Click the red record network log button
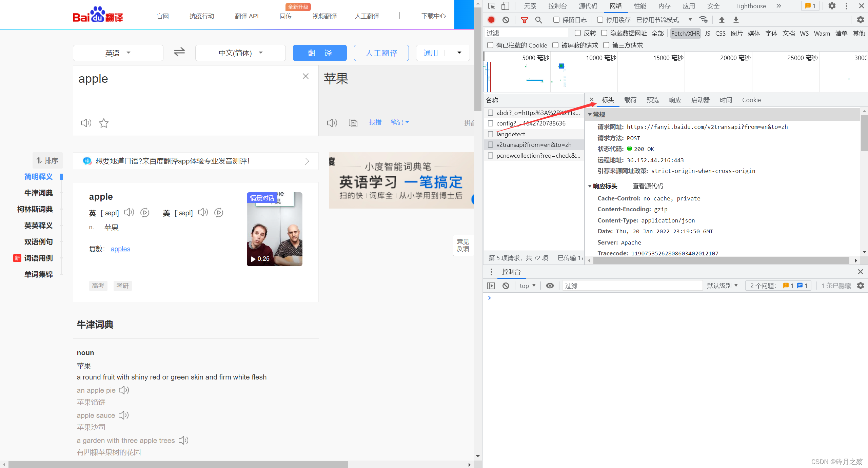This screenshot has height=468, width=868. 491,20
